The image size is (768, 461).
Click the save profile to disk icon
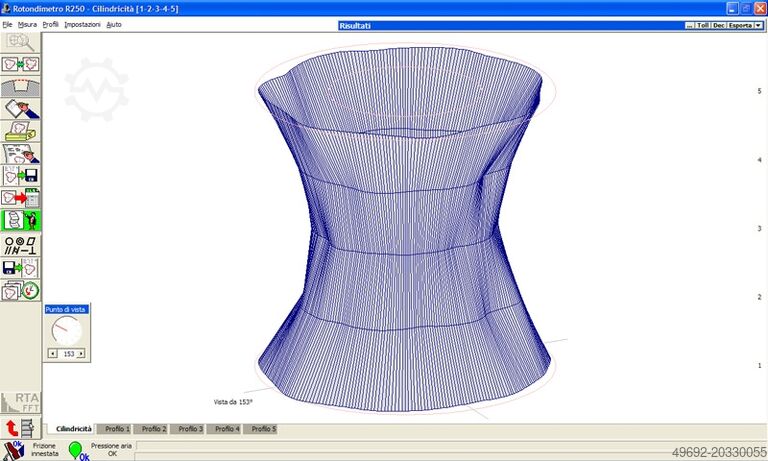tap(20, 175)
